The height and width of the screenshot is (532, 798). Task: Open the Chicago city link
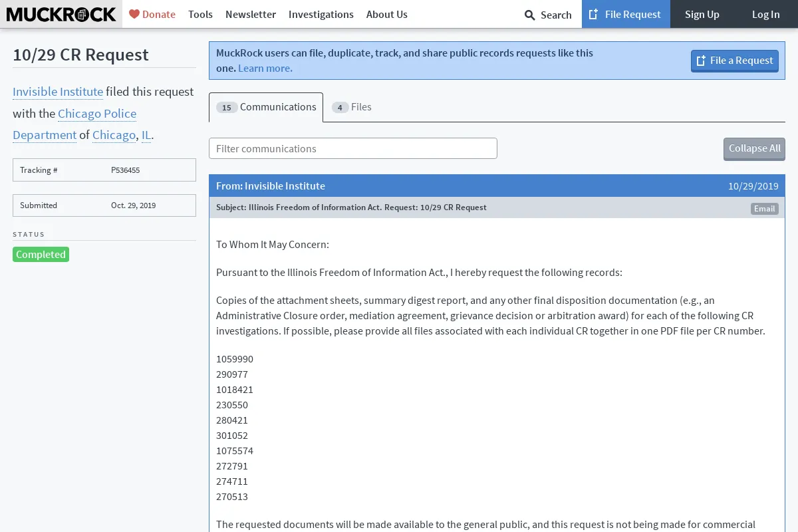[114, 135]
